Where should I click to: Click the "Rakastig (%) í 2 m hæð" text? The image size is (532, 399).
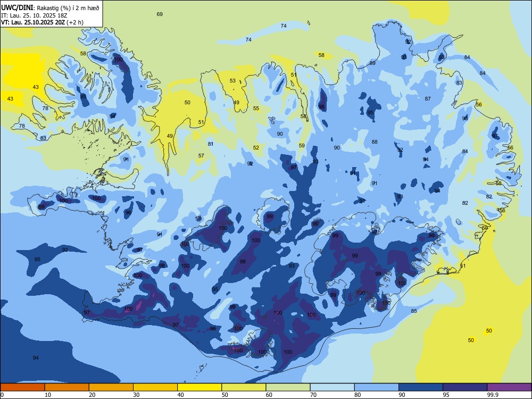point(68,8)
